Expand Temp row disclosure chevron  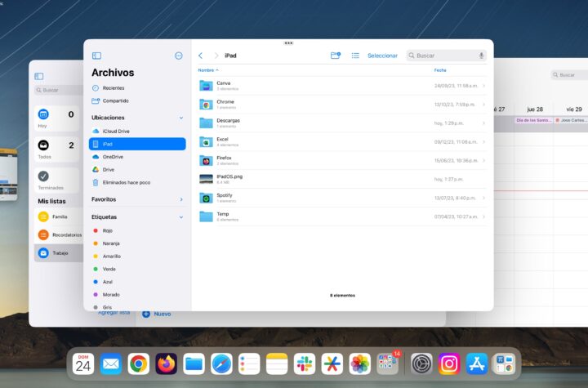point(483,216)
